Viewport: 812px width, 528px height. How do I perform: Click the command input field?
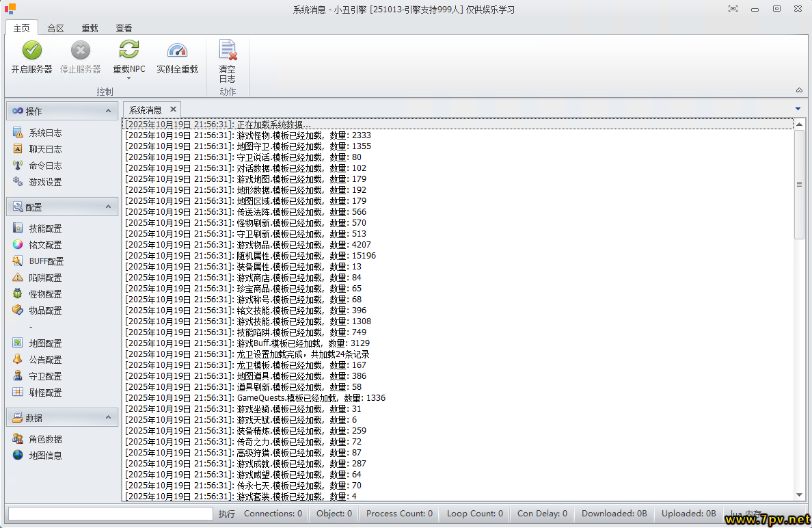pyautogui.click(x=111, y=514)
